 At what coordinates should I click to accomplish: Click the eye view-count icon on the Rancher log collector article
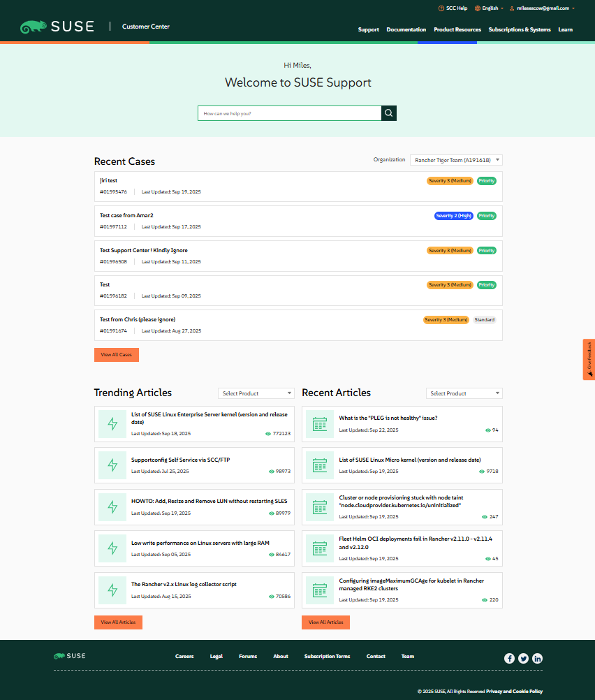pyautogui.click(x=272, y=597)
